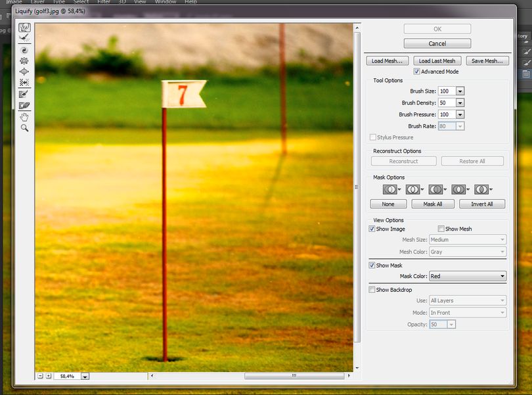Select the Thaw Mask tool
532x395 pixels.
pyautogui.click(x=24, y=105)
